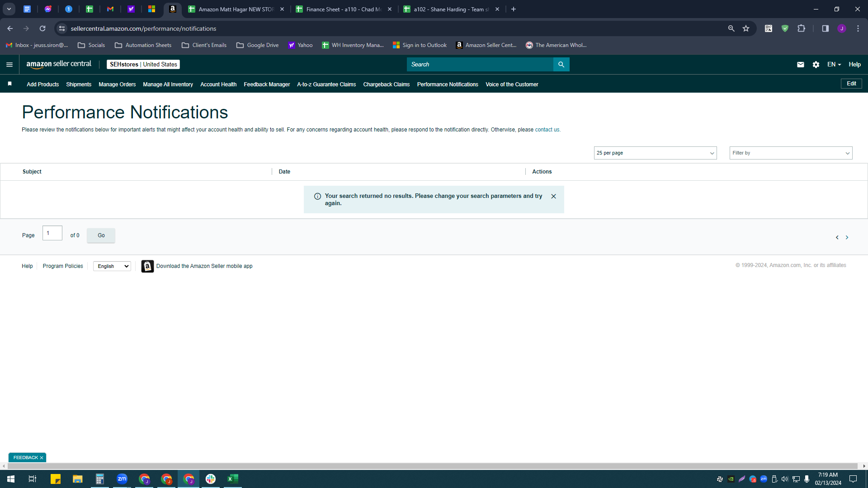Click the search magnifier button
868x488 pixels.
pos(561,65)
